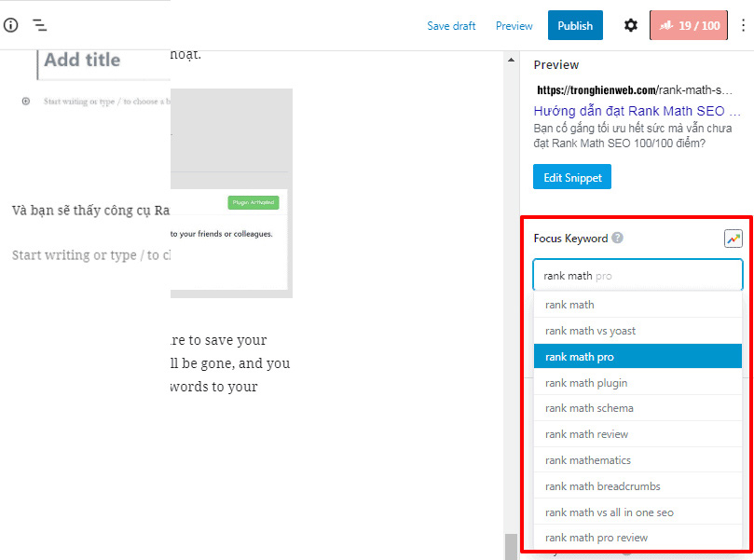Click the Preview link in toolbar

click(x=514, y=26)
